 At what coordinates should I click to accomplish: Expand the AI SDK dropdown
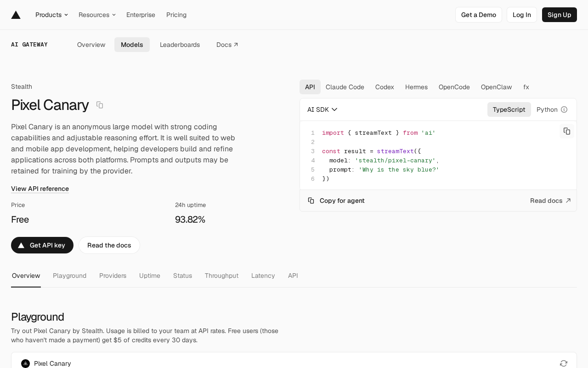[x=322, y=109]
